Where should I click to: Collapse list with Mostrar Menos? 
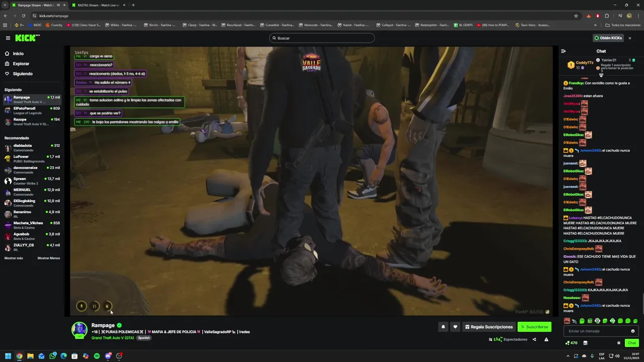click(49, 258)
